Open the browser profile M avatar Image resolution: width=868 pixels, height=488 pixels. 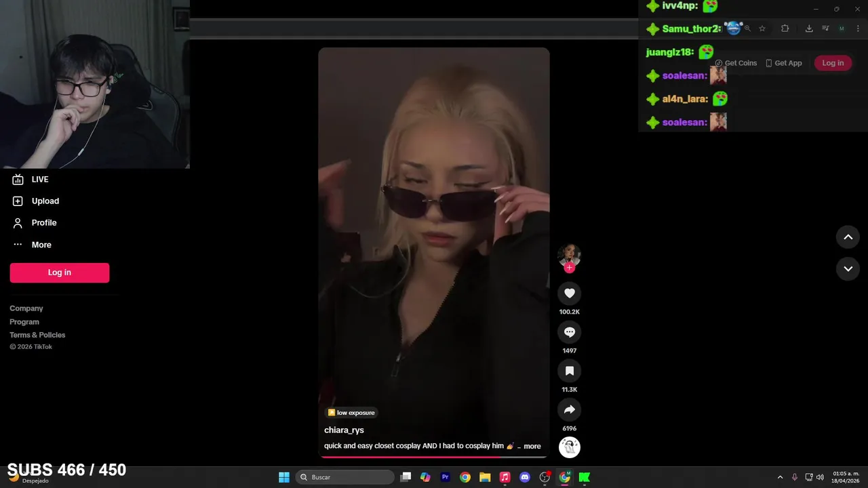click(x=842, y=28)
